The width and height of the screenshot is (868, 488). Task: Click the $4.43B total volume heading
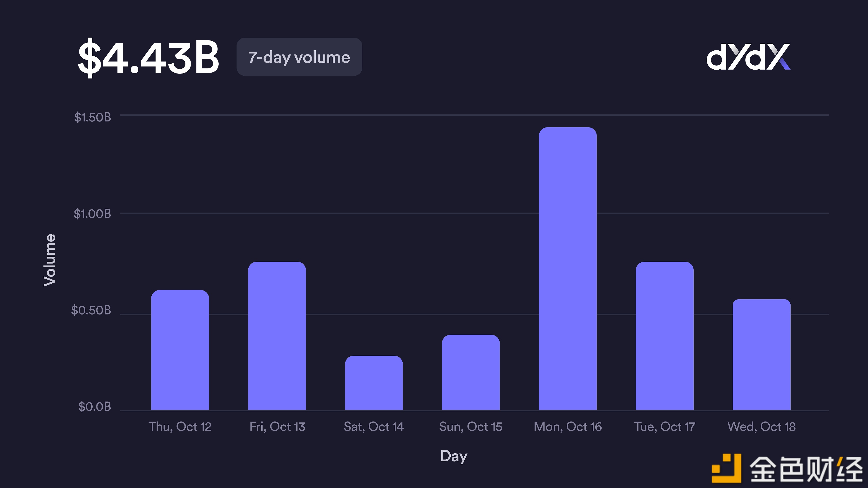[148, 57]
